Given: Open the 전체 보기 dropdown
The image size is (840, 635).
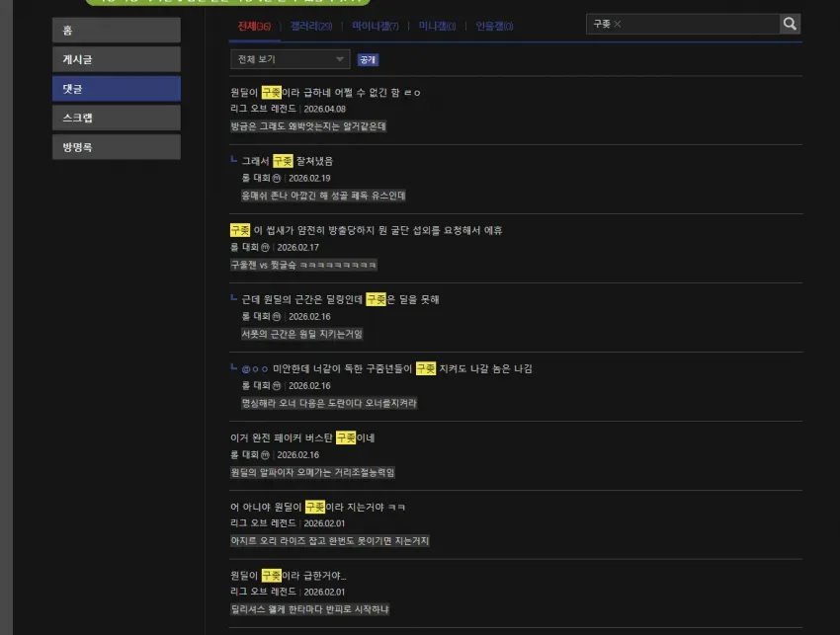Looking at the screenshot, I should click(290, 59).
